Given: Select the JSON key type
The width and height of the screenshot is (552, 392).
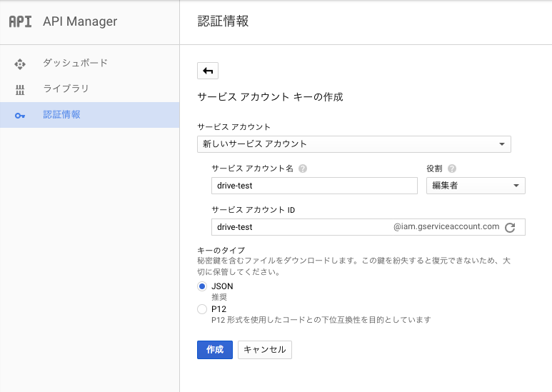Looking at the screenshot, I should (x=201, y=286).
